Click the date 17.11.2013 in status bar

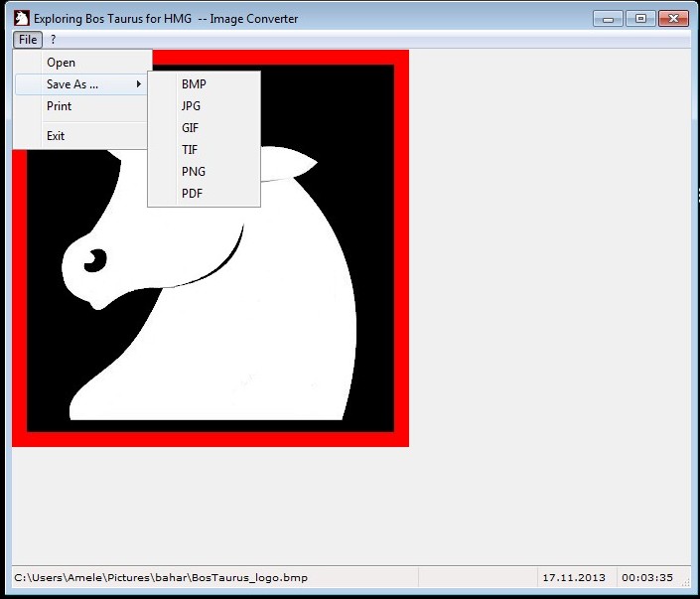click(x=574, y=577)
